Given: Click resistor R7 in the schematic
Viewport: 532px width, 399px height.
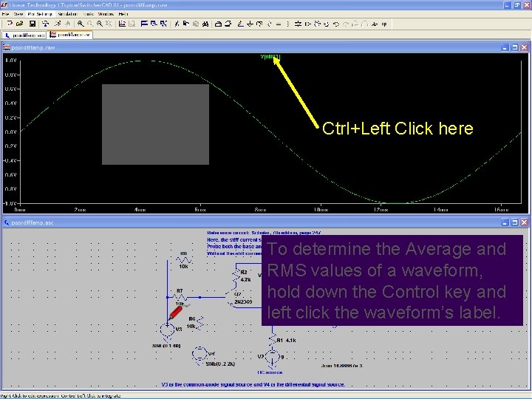Looking at the screenshot, I should (x=180, y=297).
